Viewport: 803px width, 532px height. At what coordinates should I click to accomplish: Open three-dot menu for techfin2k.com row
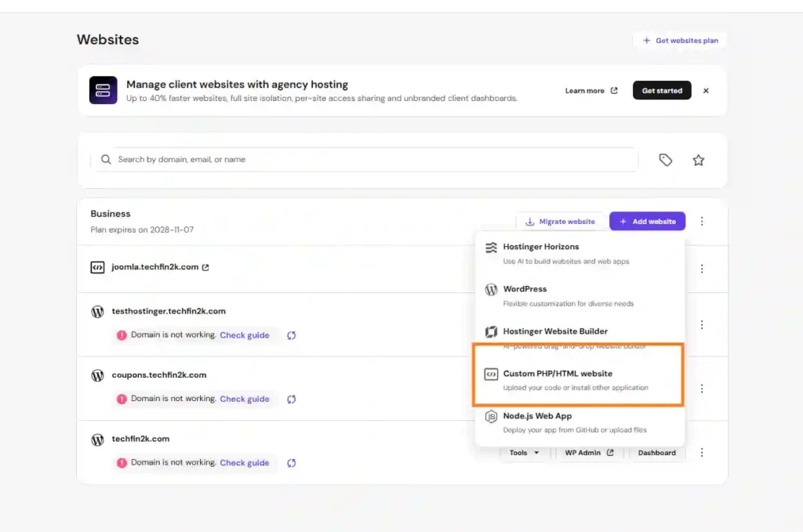pos(702,453)
